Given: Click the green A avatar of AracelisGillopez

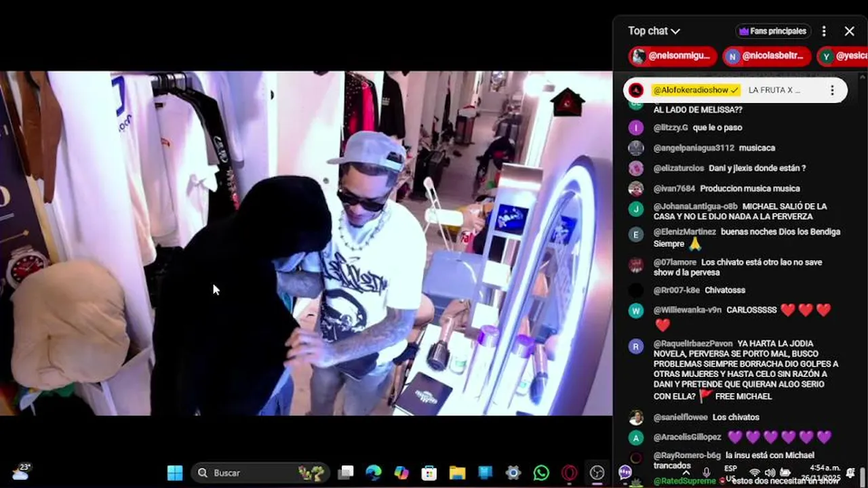Looking at the screenshot, I should pyautogui.click(x=636, y=438).
